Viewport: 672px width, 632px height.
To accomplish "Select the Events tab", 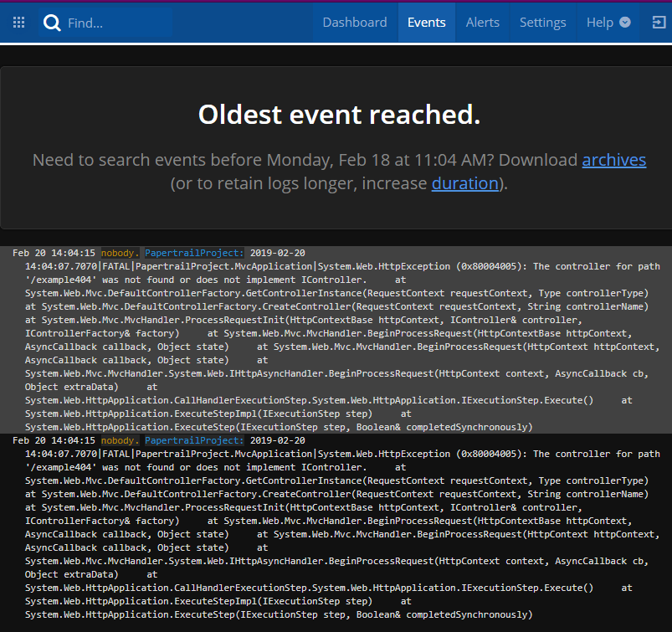I will tap(426, 23).
